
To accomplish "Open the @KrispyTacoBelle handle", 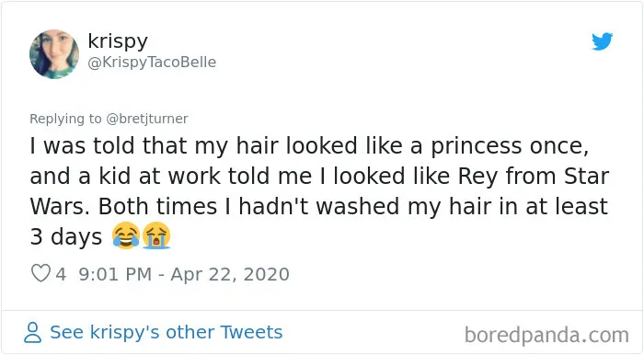I will [x=152, y=62].
